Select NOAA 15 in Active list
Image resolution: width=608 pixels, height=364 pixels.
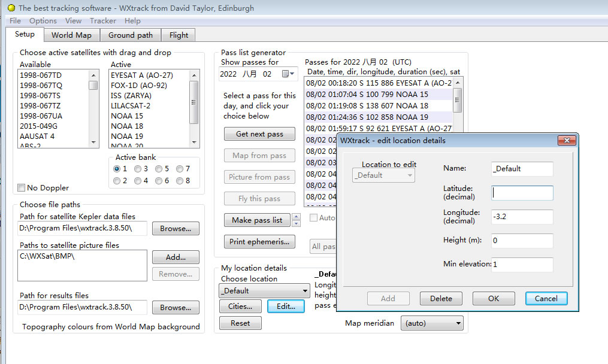[127, 116]
